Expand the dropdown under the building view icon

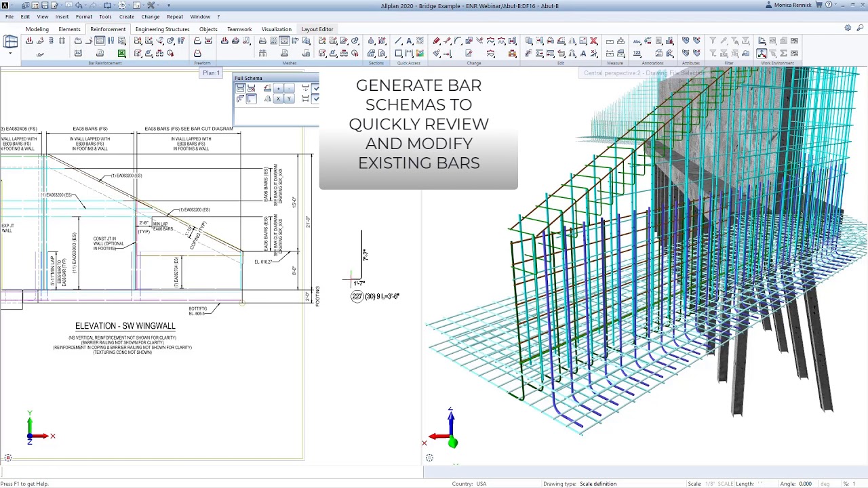point(10,53)
